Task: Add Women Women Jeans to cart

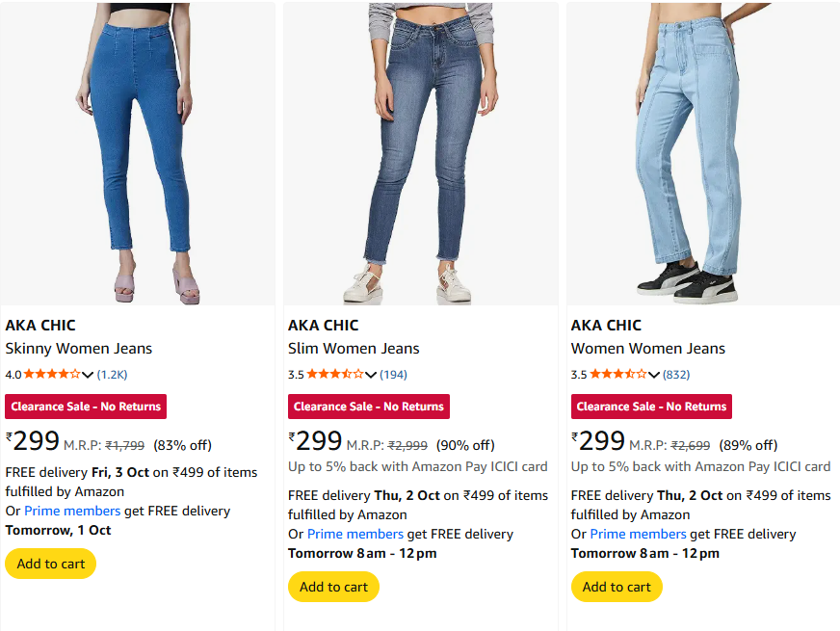Action: (x=617, y=587)
